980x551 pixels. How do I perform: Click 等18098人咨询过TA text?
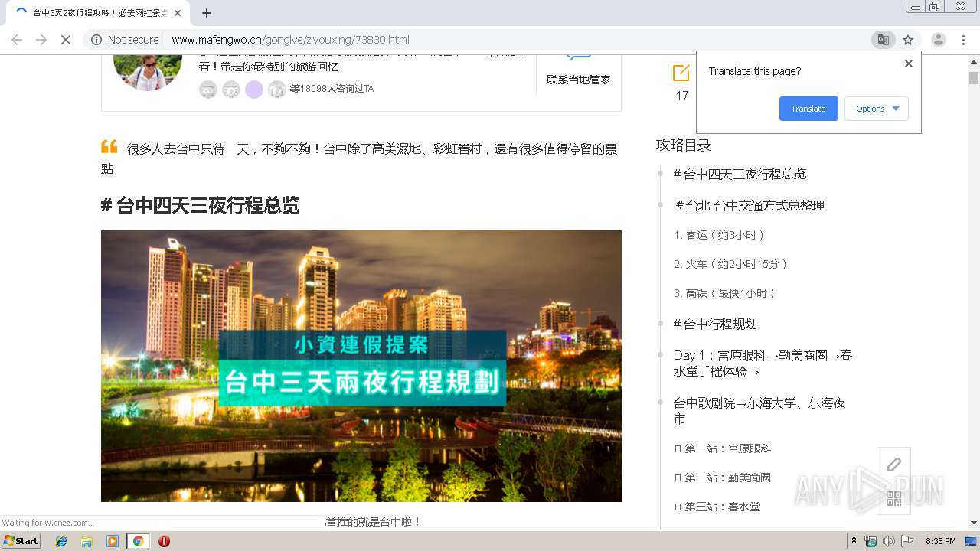click(332, 89)
